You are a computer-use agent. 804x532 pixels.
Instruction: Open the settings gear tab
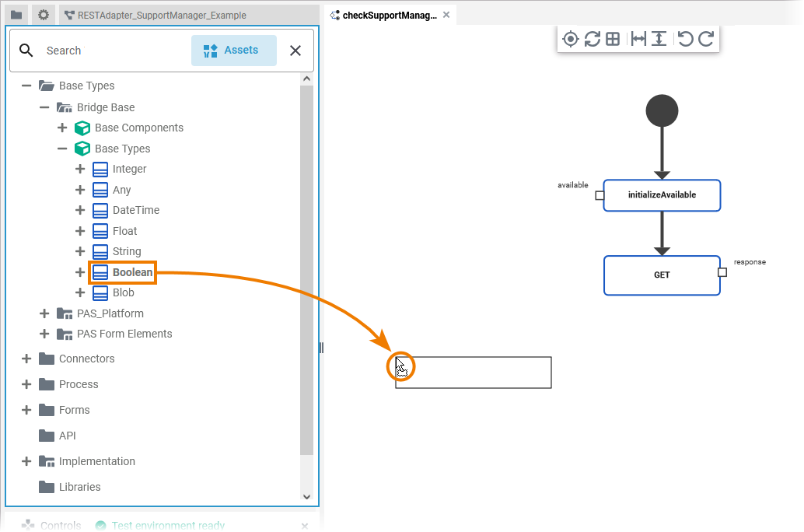click(43, 15)
